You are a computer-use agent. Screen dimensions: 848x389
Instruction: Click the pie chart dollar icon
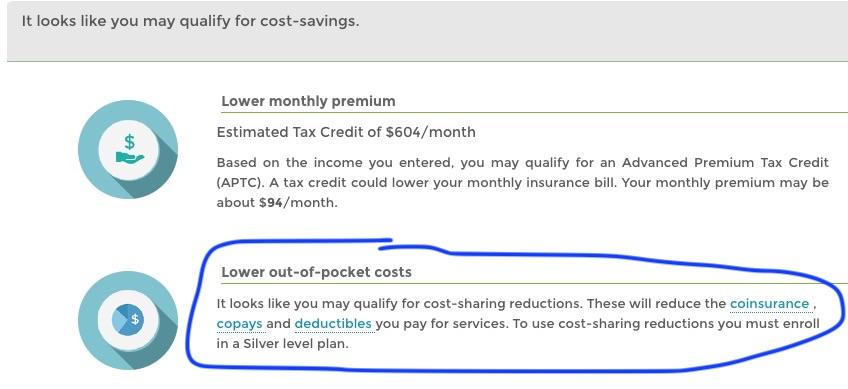128,320
